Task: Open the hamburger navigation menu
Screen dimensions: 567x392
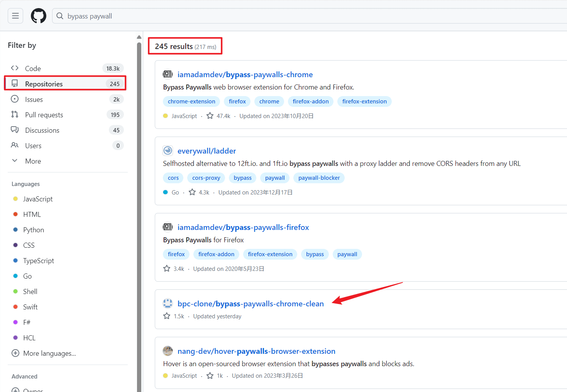Action: [15, 16]
